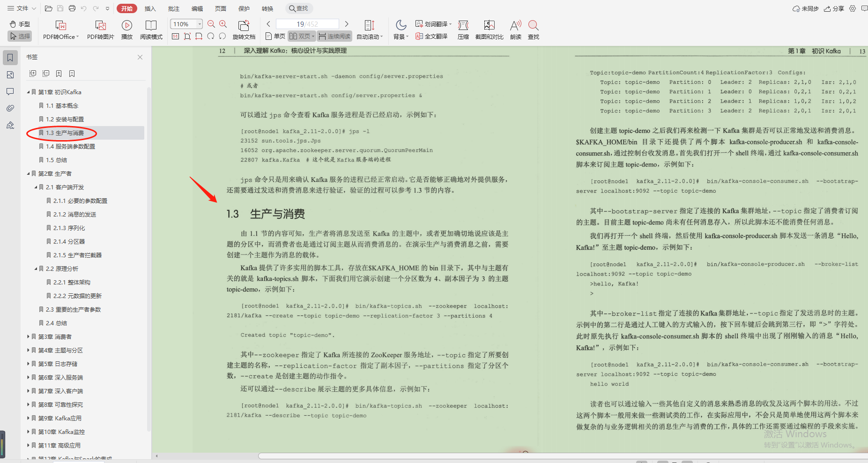Screen dimensions: 868x463
Task: Click the open folder icon
Action: 48,8
